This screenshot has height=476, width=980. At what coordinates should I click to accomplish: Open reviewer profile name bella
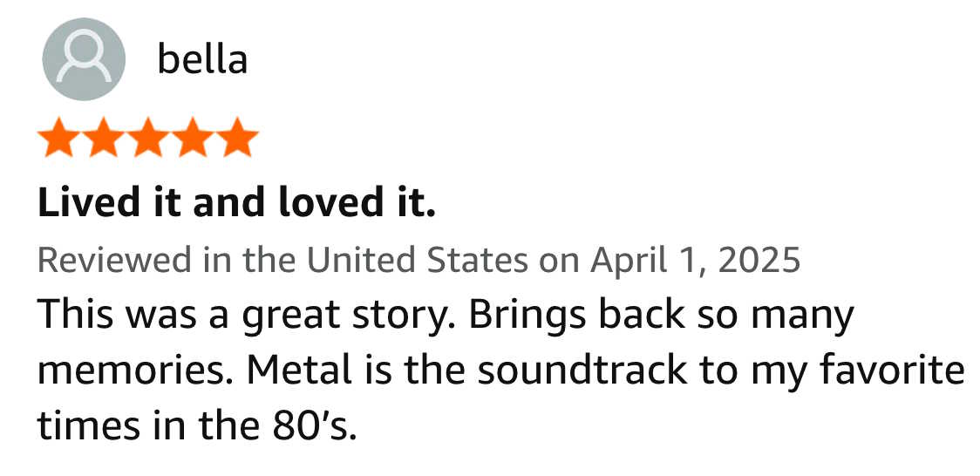(x=202, y=59)
